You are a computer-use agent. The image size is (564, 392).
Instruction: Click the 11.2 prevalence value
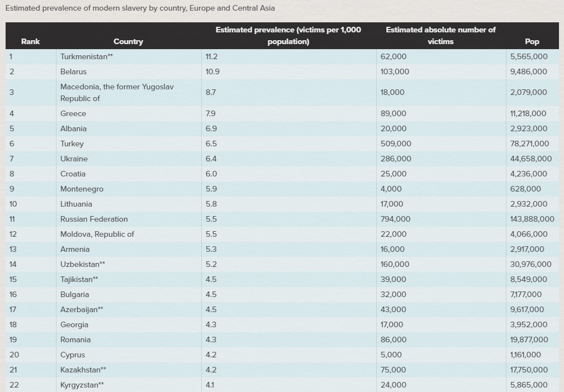pyautogui.click(x=211, y=56)
